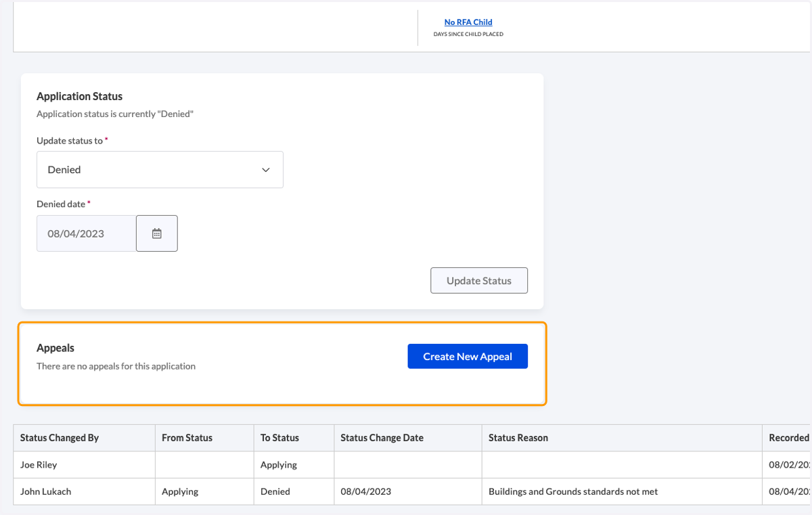Image resolution: width=812 pixels, height=515 pixels.
Task: Click the Denied cell in To Status column
Action: (294, 491)
